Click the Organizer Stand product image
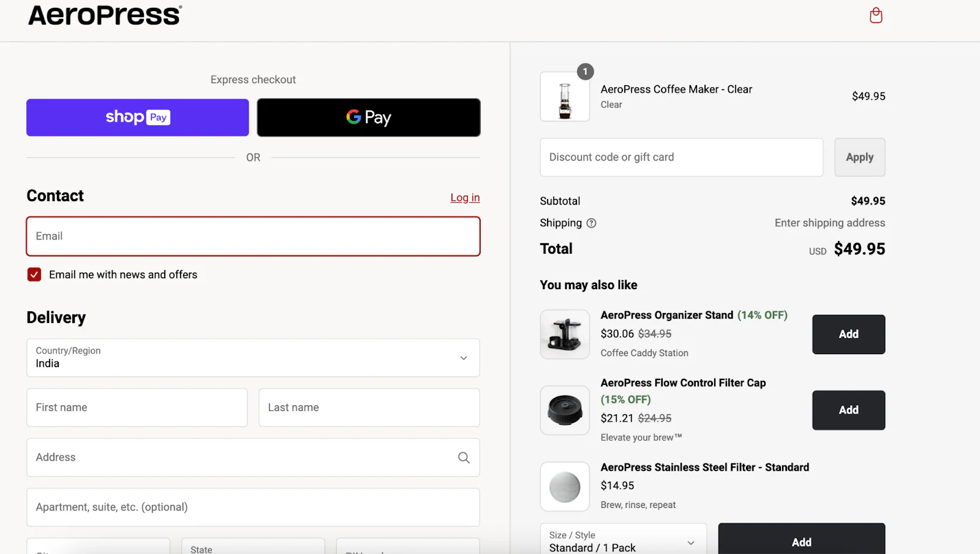 pyautogui.click(x=565, y=334)
